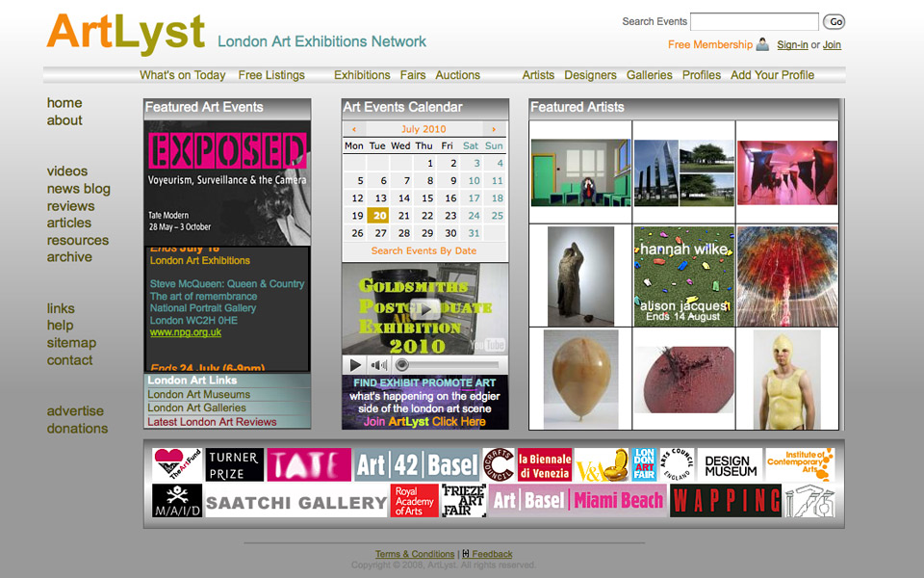Open the Turner Prize logo link

pos(234,464)
